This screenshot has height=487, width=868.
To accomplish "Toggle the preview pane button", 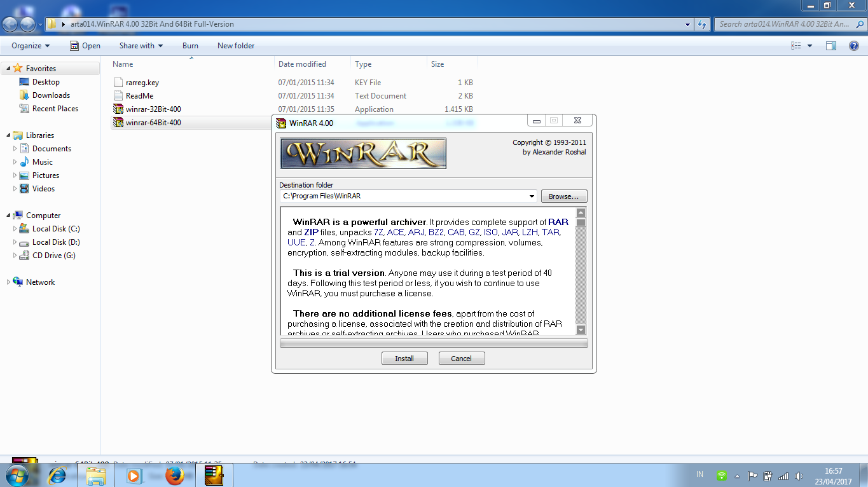I will tap(830, 46).
